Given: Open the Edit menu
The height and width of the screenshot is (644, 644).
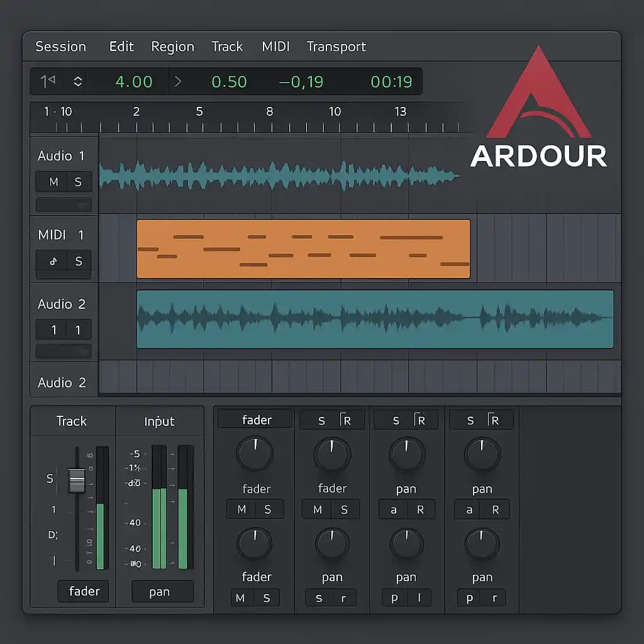Looking at the screenshot, I should (121, 47).
